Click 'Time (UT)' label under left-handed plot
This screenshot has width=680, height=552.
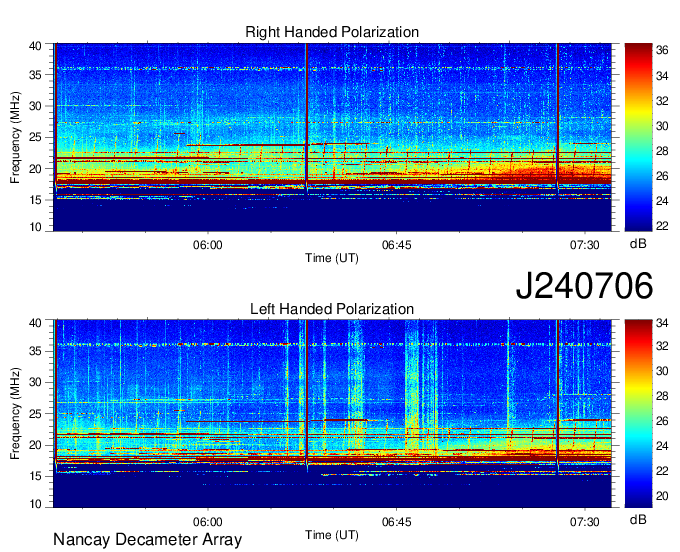click(x=332, y=535)
